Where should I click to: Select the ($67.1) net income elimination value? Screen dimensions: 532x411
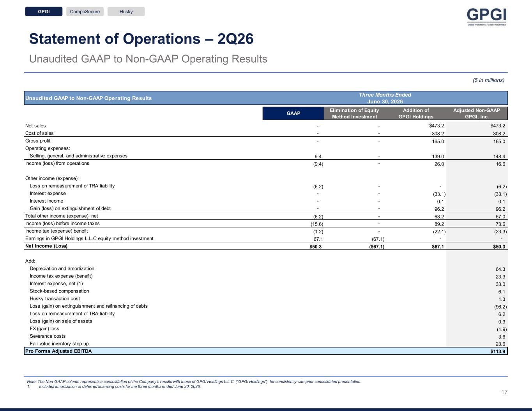point(376,247)
